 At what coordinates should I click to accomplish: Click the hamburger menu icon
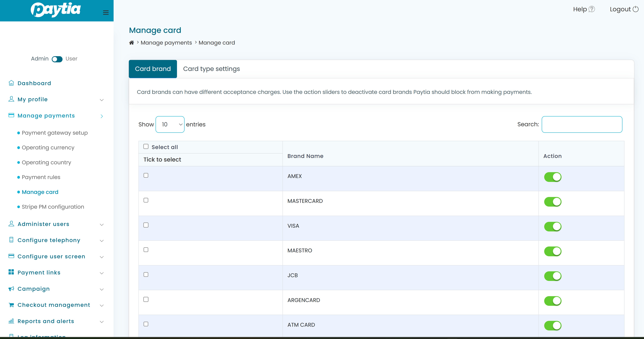coord(106,12)
